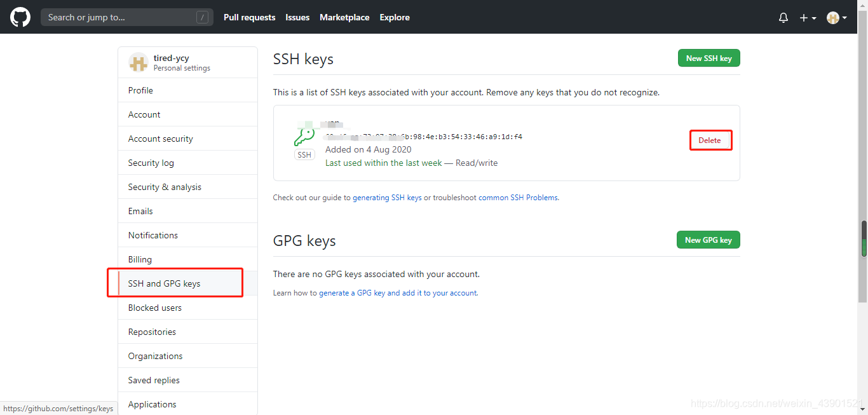Screen dimensions: 868x415
Task: Select Security & analysis
Action: (x=187, y=187)
